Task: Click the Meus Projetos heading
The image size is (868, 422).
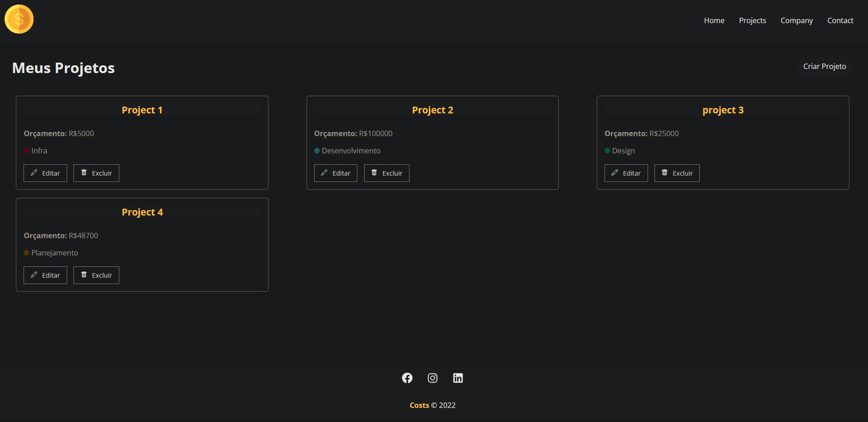Action: pyautogui.click(x=63, y=68)
